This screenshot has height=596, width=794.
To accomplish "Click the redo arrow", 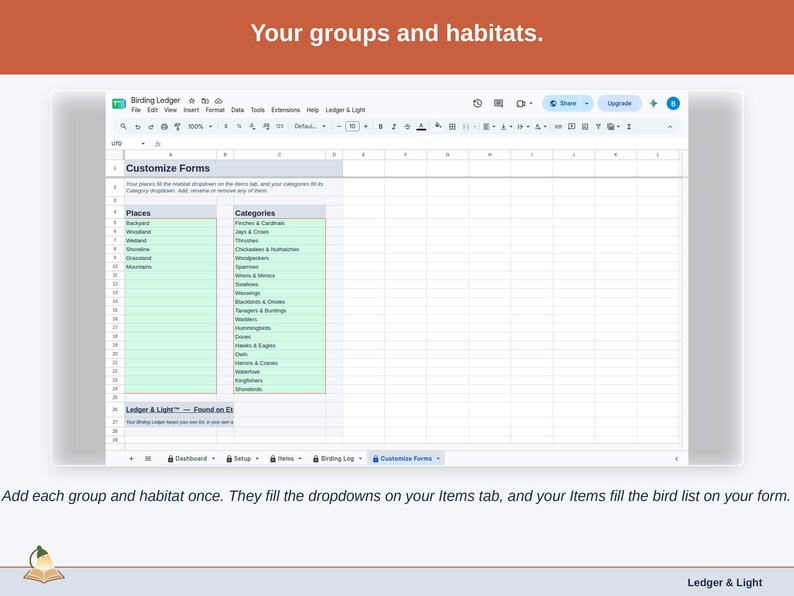I will 150,127.
